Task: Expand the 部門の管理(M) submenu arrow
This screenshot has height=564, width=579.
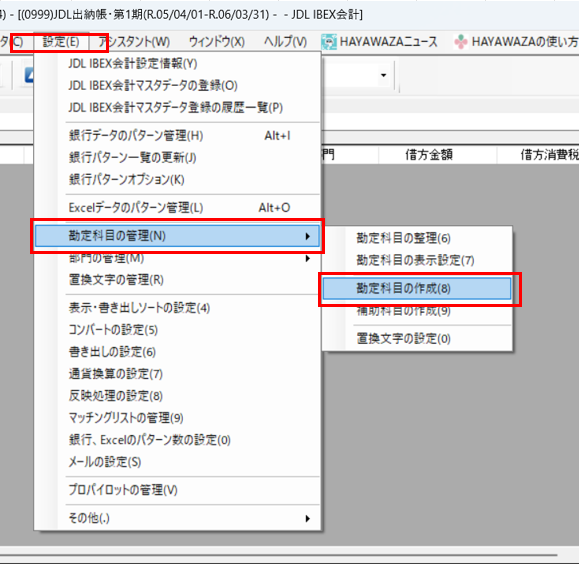Action: point(308,259)
